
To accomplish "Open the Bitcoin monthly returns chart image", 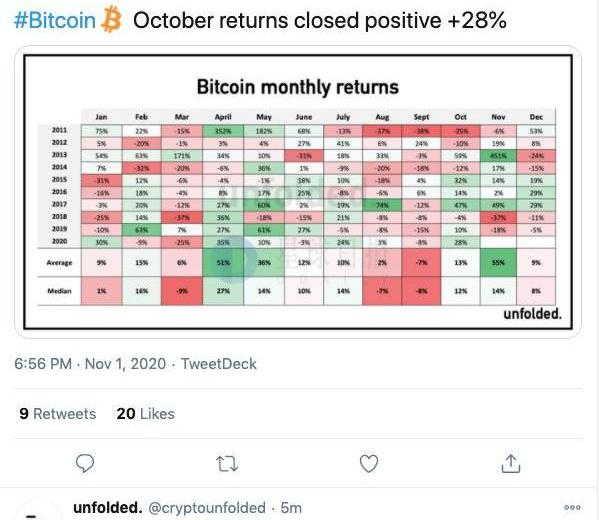I will (298, 192).
